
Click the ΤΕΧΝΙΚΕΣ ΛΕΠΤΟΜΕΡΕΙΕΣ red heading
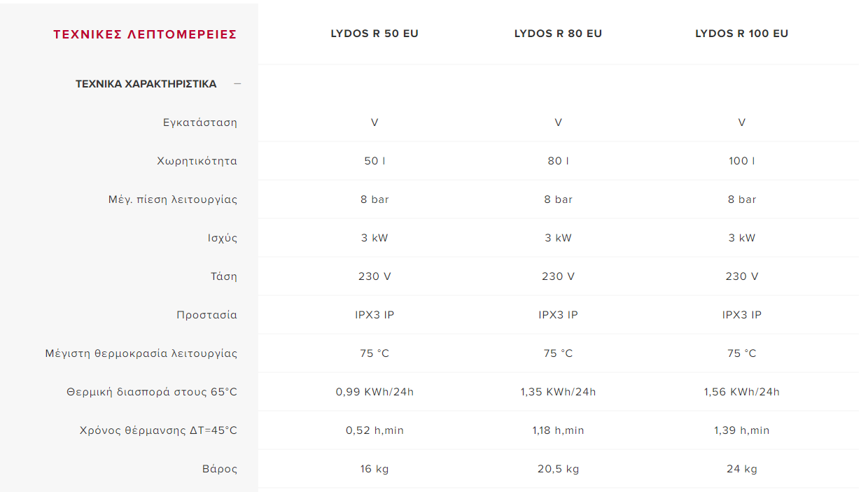(x=145, y=34)
